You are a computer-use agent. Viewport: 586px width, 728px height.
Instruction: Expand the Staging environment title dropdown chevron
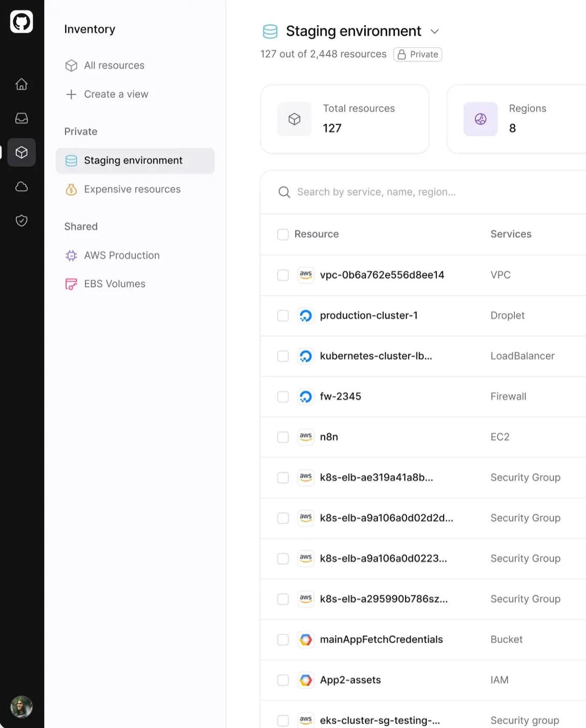click(x=434, y=32)
